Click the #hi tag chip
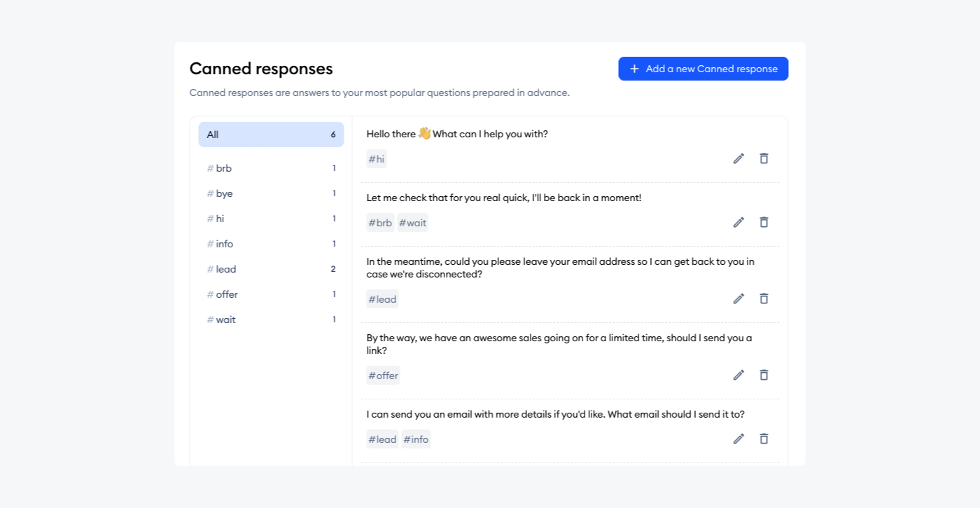980x508 pixels. [x=377, y=159]
